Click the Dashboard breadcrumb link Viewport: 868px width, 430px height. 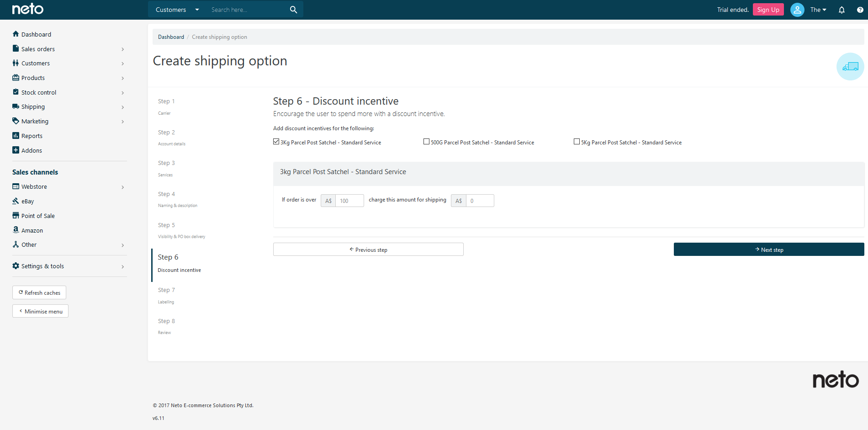(171, 37)
